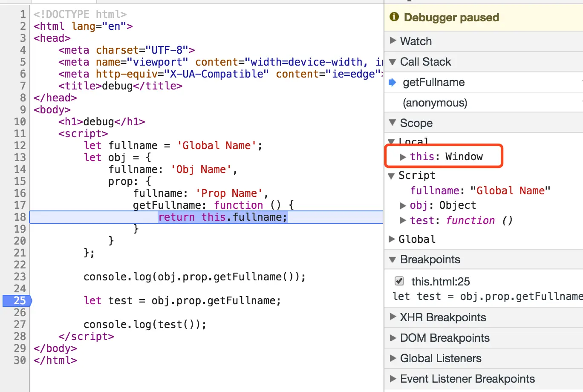Click the <!DOCTYPE html> declaration on line 1

point(80,14)
